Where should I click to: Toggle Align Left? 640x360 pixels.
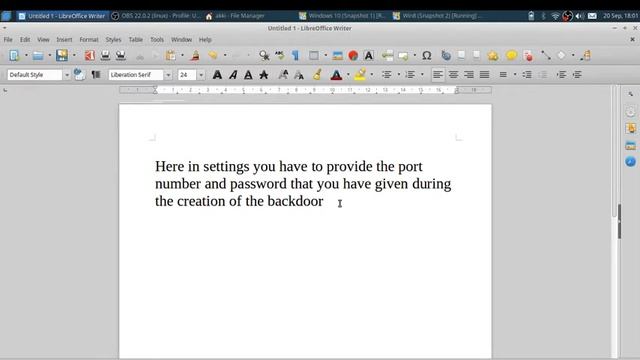pyautogui.click(x=438, y=75)
